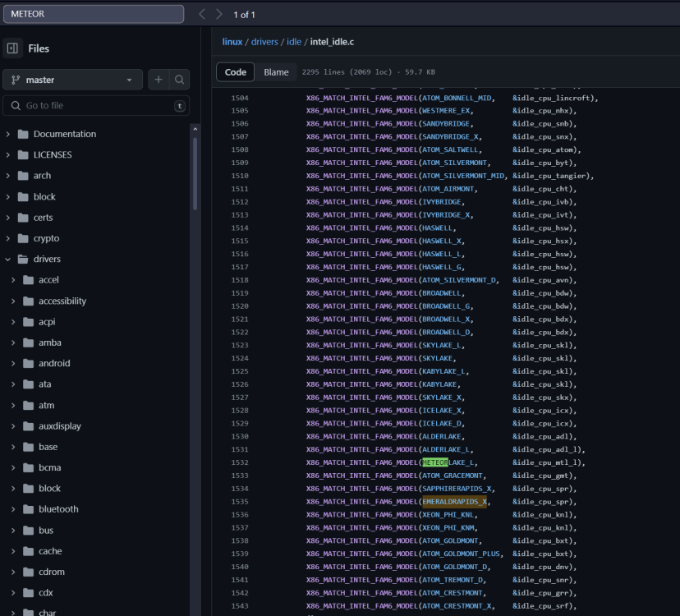
Task: Expand the crypto folder chevron
Action: pyautogui.click(x=8, y=238)
